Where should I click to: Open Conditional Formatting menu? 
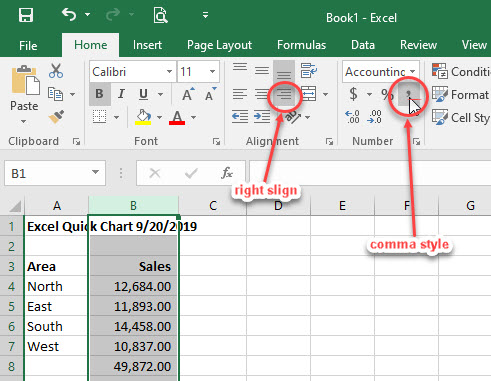(x=461, y=71)
